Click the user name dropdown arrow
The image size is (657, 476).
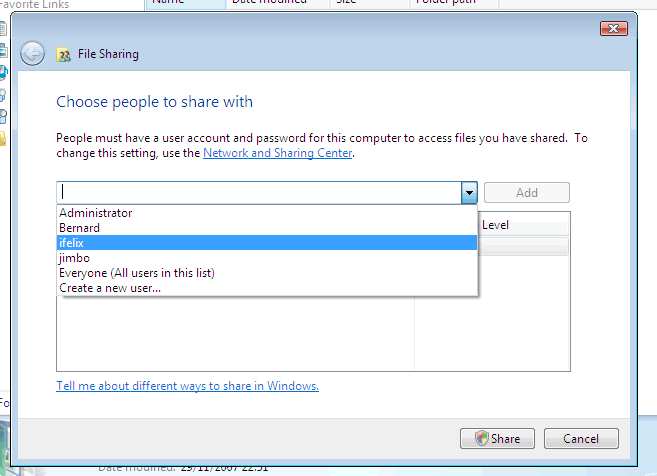[x=468, y=193]
